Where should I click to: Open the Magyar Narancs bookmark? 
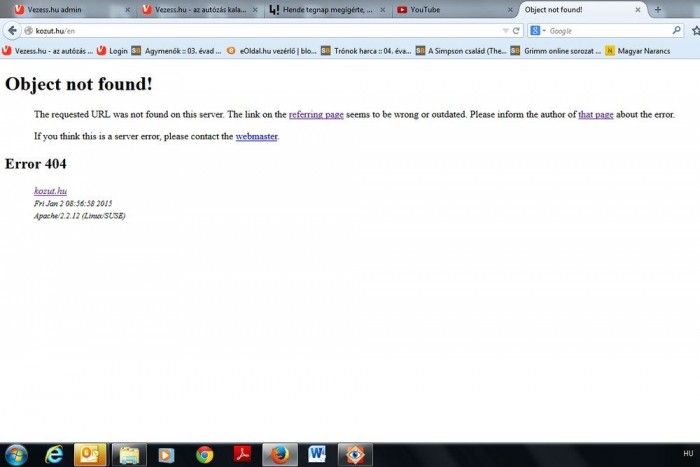tap(640, 50)
